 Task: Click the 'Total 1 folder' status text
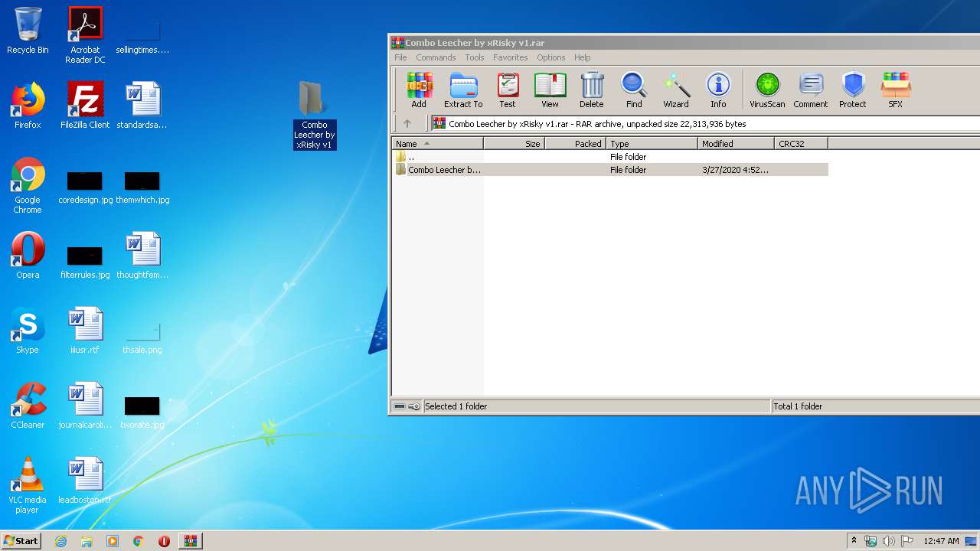tap(798, 406)
